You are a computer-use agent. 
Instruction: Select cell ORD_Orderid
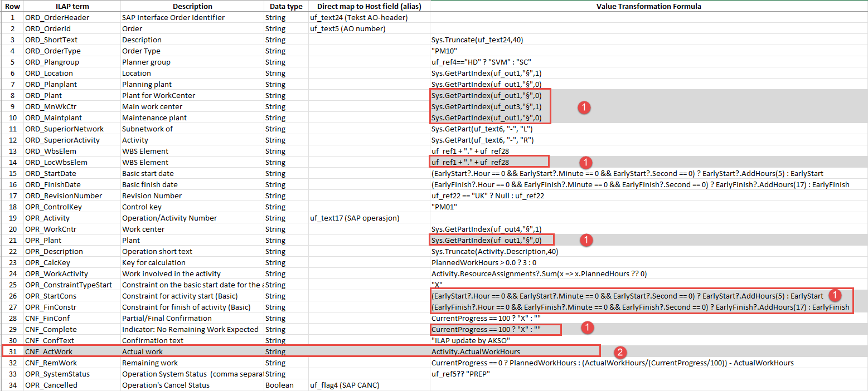coord(72,28)
